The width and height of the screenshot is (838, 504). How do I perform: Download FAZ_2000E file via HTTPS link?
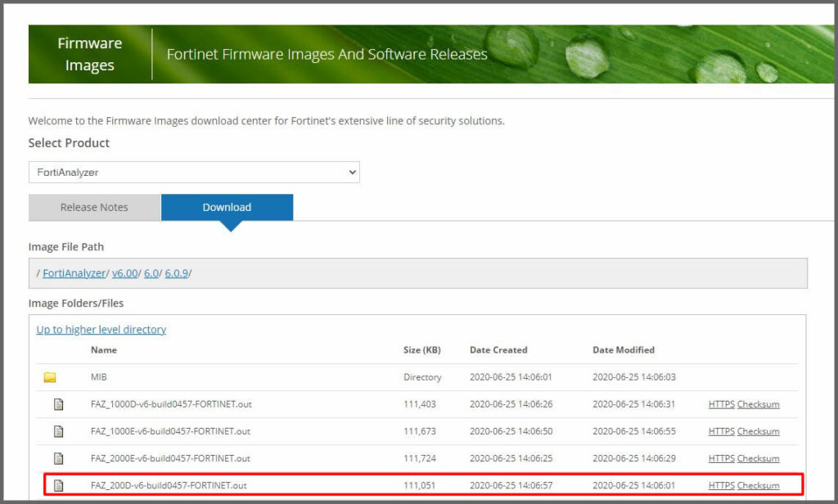tap(722, 458)
